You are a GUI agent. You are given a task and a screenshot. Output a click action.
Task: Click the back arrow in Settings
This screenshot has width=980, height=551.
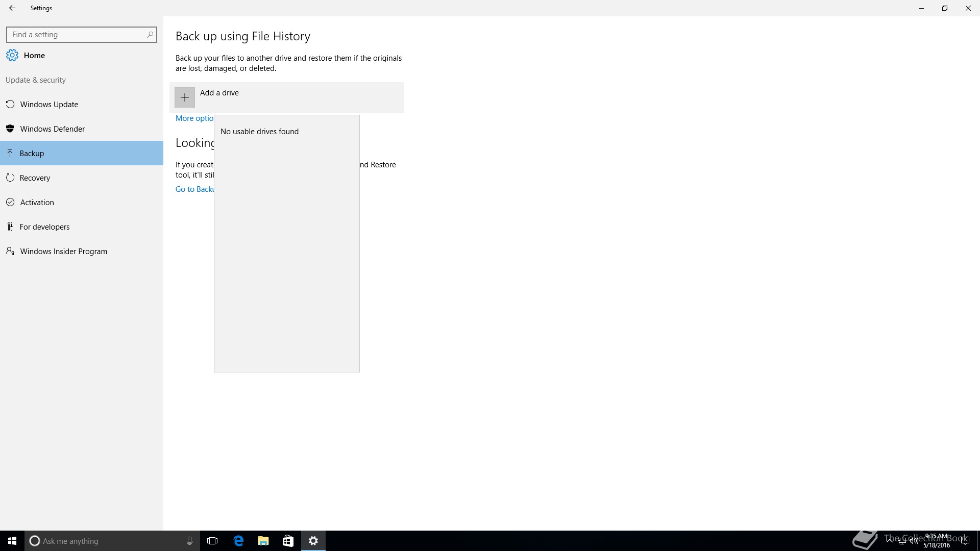[x=12, y=8]
